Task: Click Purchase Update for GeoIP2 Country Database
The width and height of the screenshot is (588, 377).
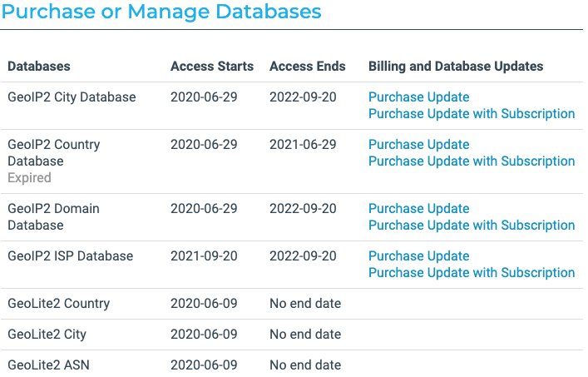Action: pyautogui.click(x=418, y=145)
